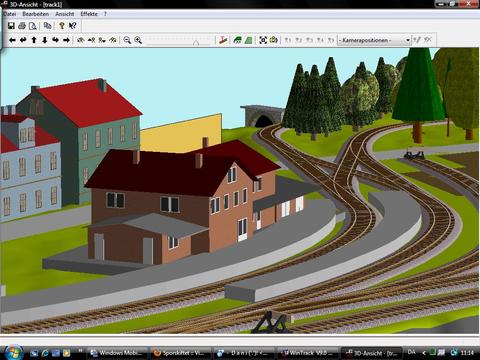The image size is (480, 360).
Task: Open the Kamerapositionen dropdown
Action: point(374,40)
